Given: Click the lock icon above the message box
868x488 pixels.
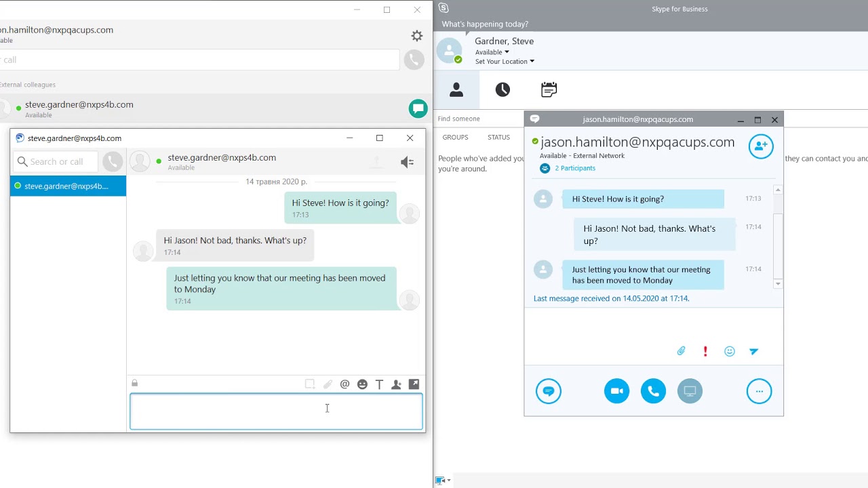Looking at the screenshot, I should (135, 384).
